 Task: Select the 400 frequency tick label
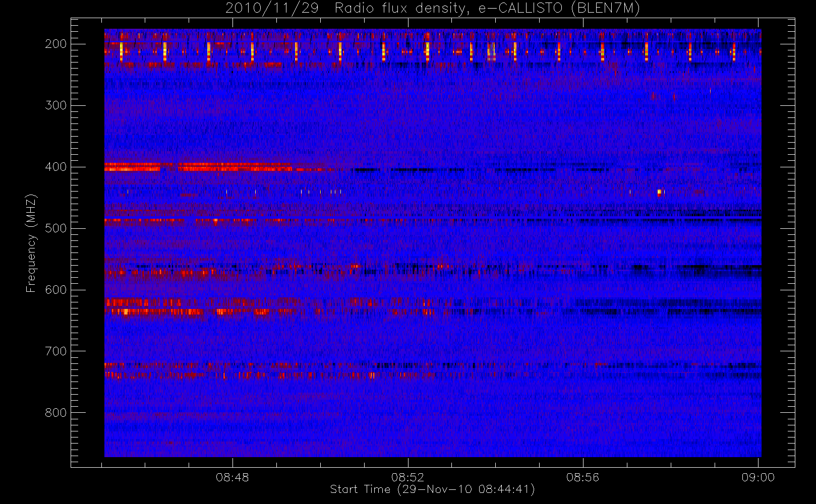click(x=55, y=167)
